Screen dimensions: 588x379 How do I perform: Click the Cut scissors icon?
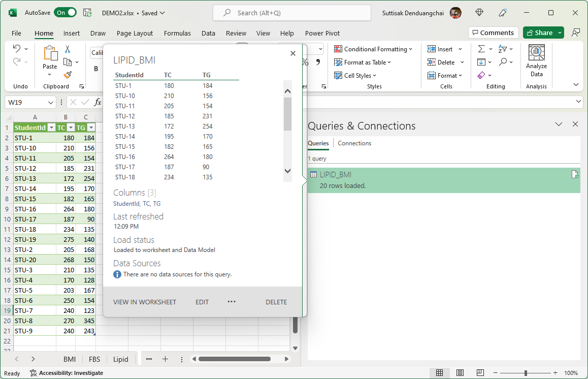(x=68, y=49)
